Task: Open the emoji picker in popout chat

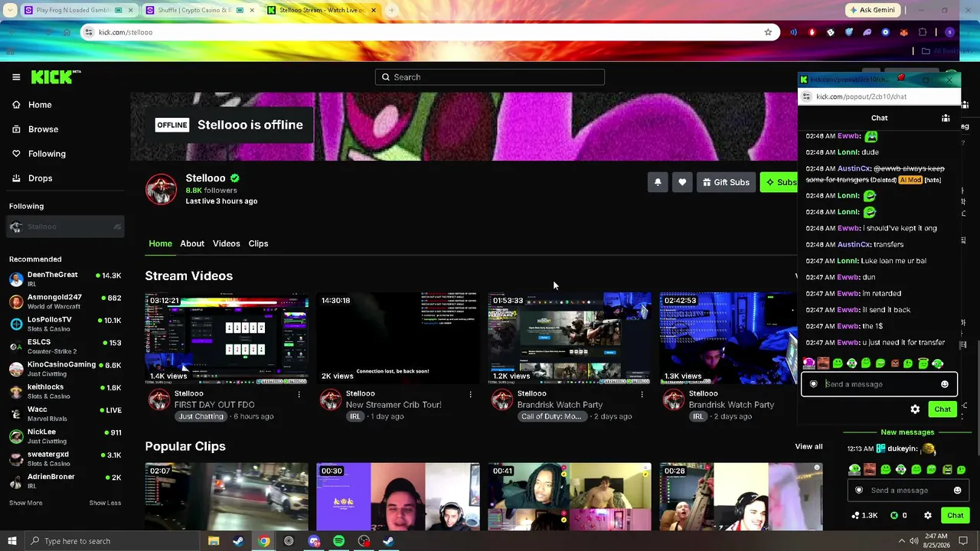Action: [x=945, y=384]
